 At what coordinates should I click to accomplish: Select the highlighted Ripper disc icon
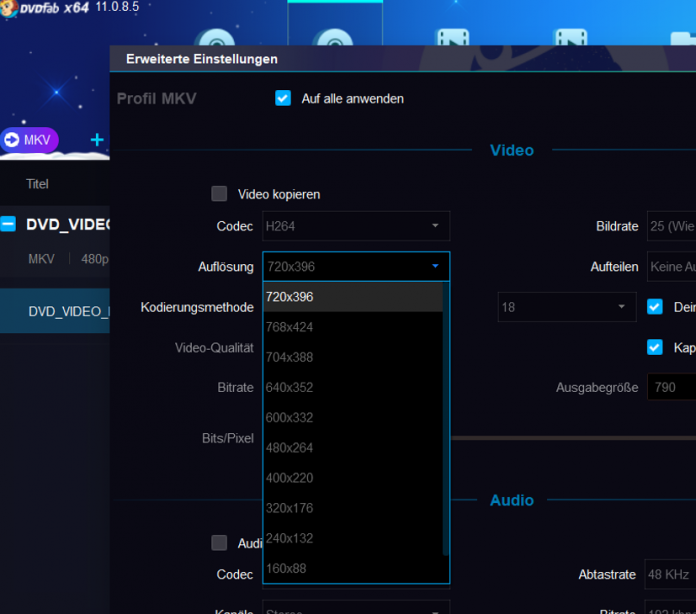[334, 40]
